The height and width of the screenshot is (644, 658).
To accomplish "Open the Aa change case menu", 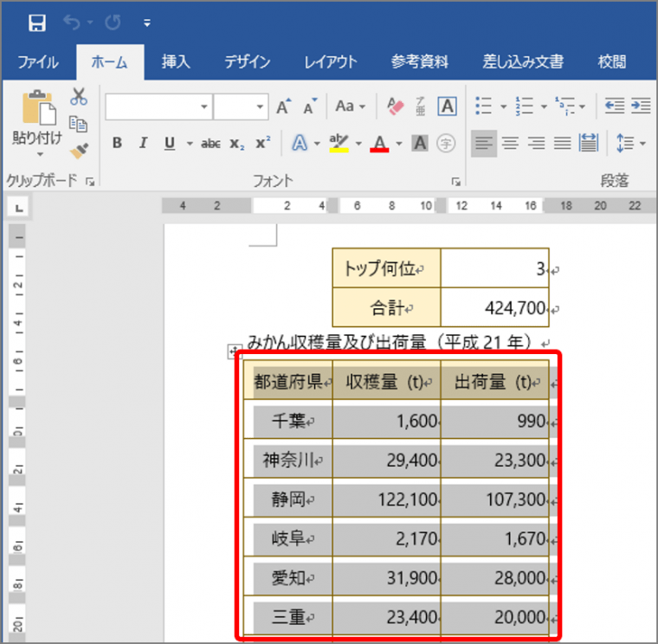I will pos(350,106).
